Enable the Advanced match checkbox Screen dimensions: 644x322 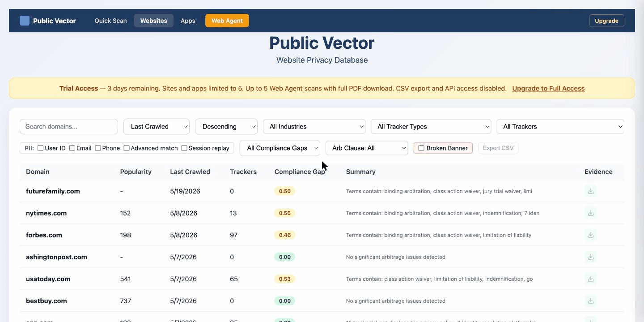pyautogui.click(x=127, y=148)
